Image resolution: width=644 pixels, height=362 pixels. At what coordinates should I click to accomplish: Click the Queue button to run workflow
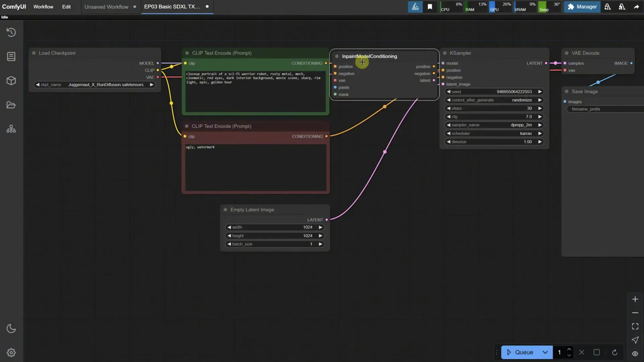[x=522, y=352]
